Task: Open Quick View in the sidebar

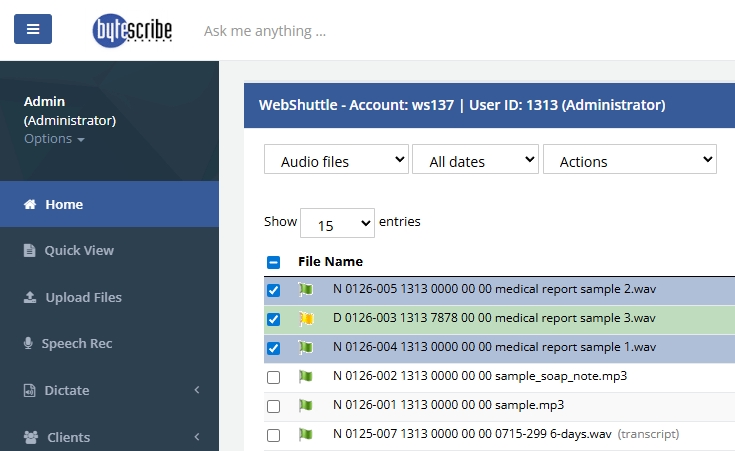Action: pos(78,250)
